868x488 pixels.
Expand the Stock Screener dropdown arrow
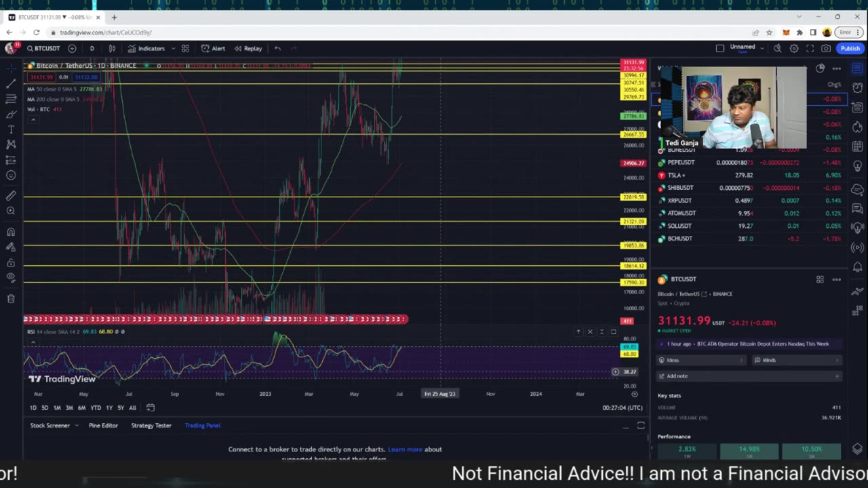(x=77, y=426)
